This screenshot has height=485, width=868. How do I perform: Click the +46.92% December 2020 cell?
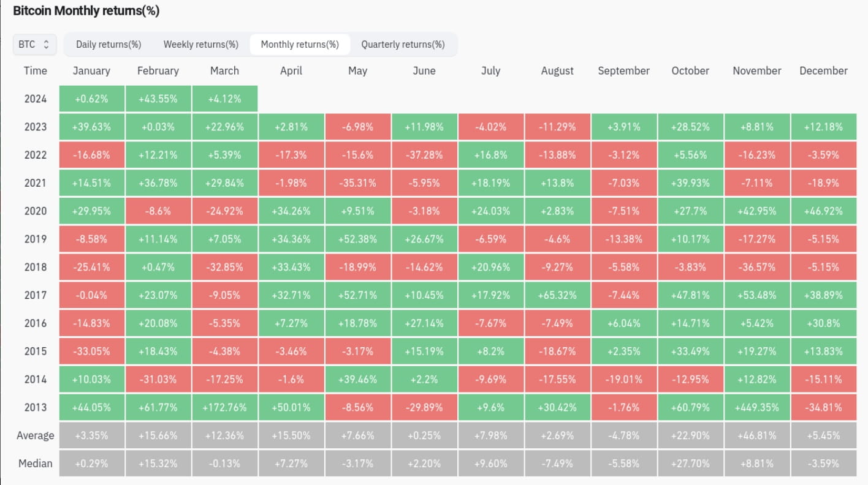coord(823,211)
